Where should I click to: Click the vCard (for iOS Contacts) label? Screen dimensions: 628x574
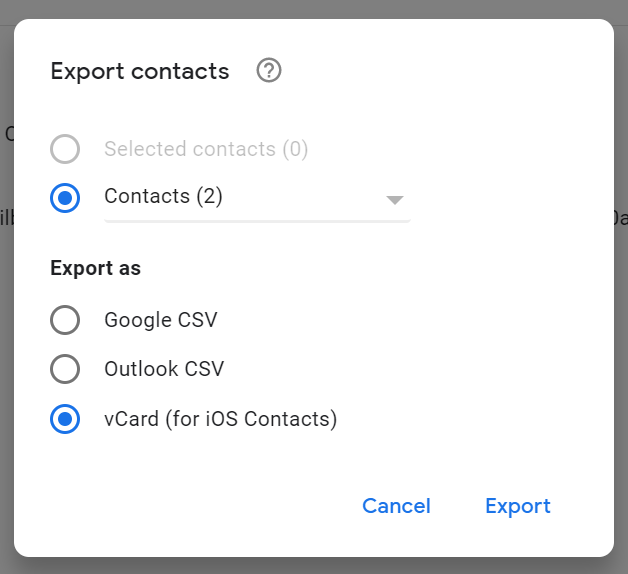221,419
